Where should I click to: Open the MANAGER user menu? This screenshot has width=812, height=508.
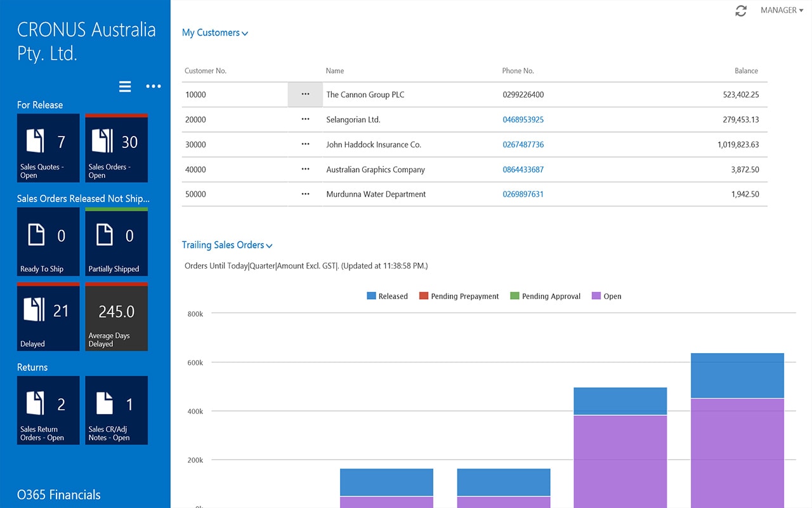point(782,11)
